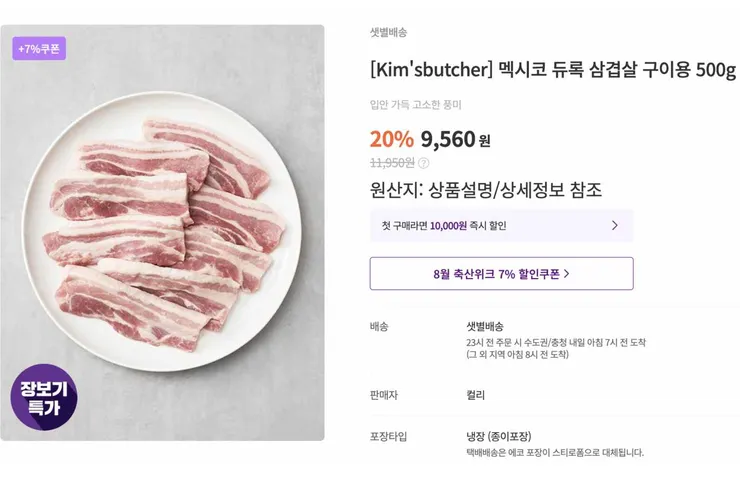
Task: Click the round 장보기 특가 badge
Action: [x=44, y=397]
